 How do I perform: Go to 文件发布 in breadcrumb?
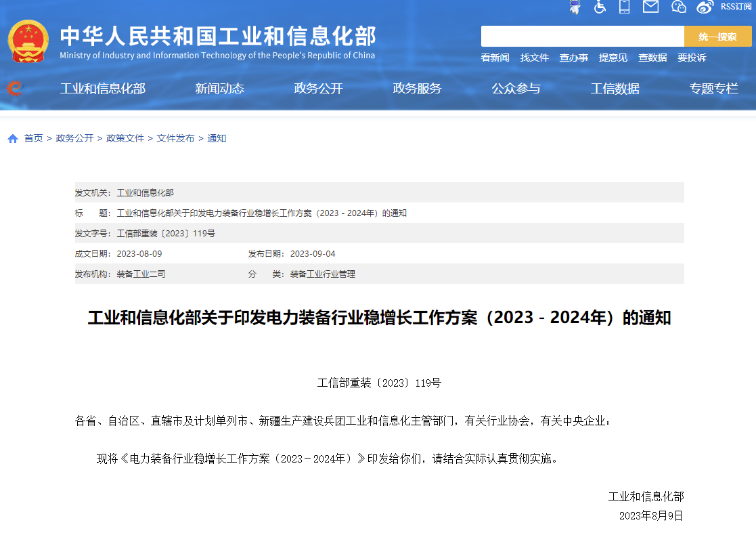(175, 138)
